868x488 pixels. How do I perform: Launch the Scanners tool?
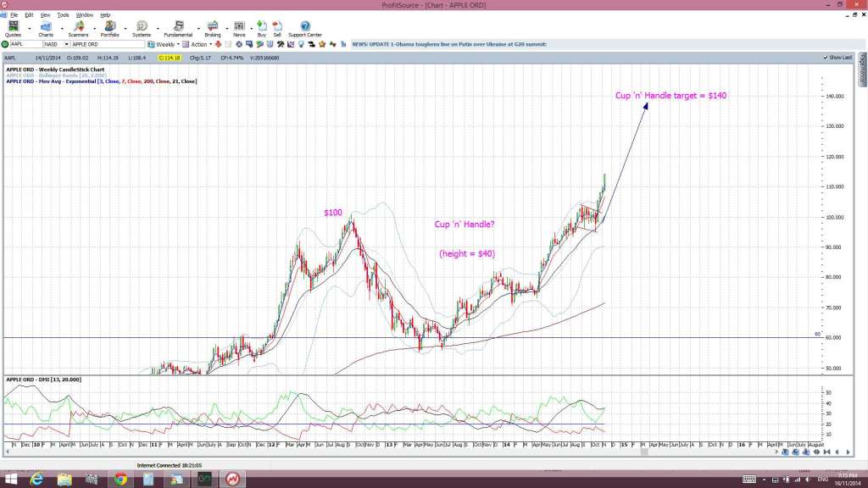[78, 29]
